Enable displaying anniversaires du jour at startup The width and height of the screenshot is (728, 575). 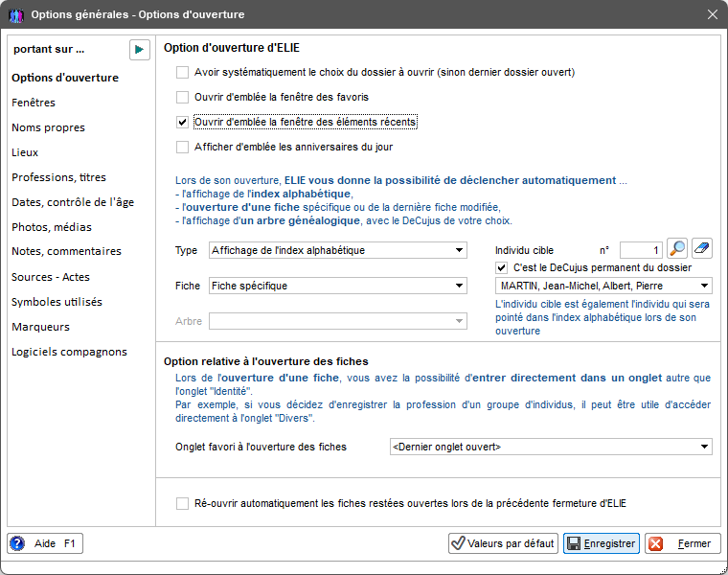[182, 148]
